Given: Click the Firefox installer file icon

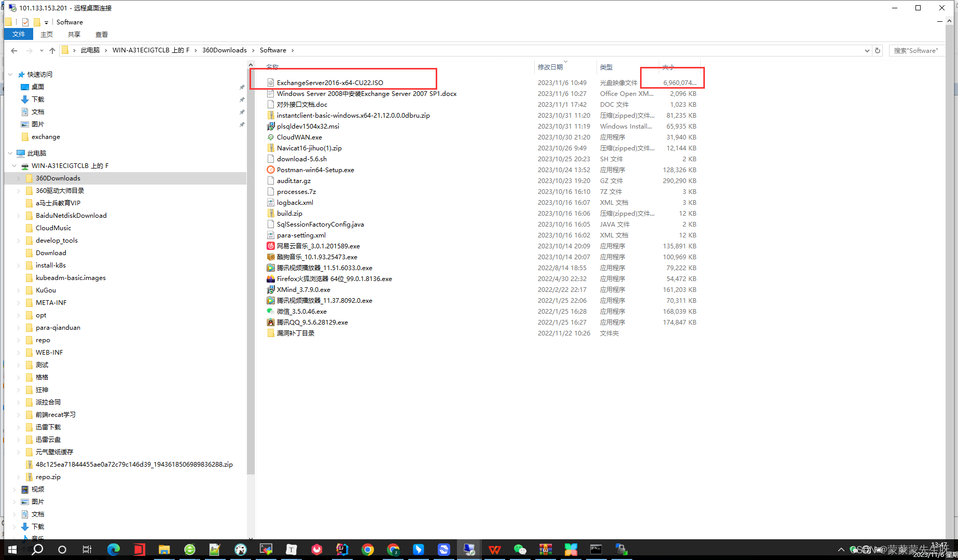Looking at the screenshot, I should [271, 278].
